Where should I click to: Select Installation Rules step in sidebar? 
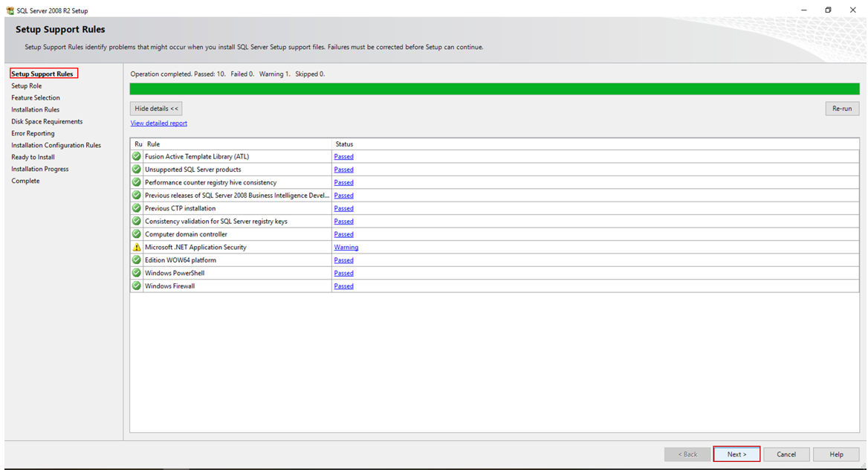[36, 110]
